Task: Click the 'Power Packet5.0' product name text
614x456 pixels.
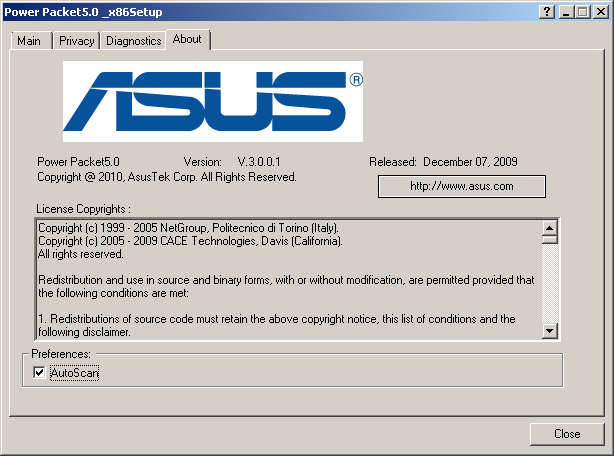Action: tap(78, 162)
